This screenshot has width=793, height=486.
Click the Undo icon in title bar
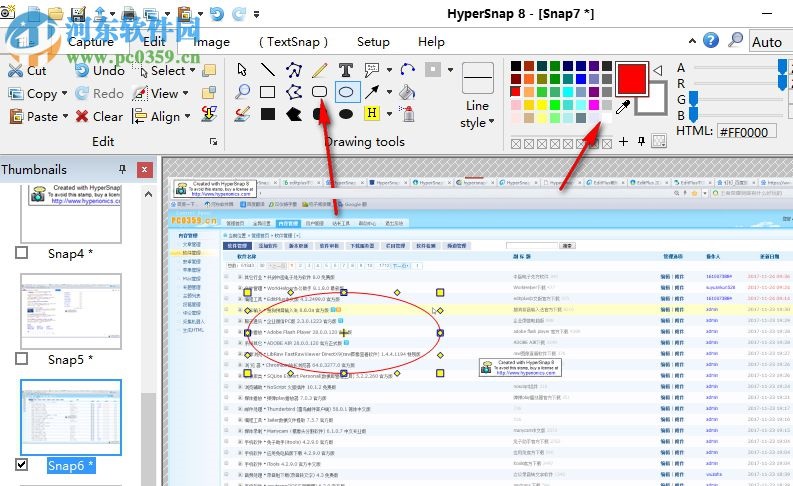[216, 14]
